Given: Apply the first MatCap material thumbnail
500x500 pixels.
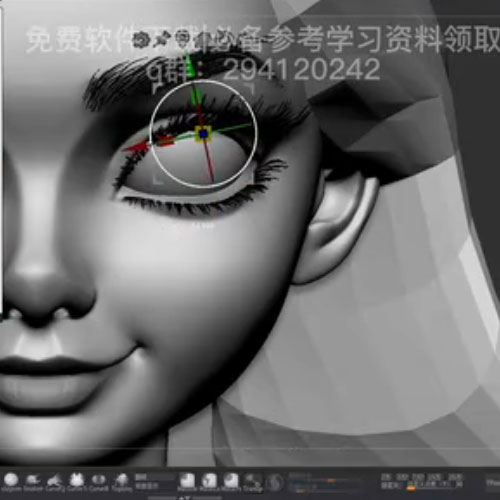Looking at the screenshot, I should [187, 481].
